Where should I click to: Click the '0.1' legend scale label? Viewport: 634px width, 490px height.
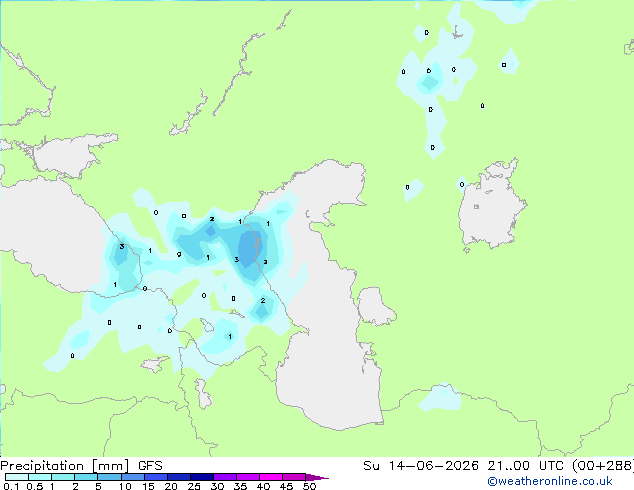click(x=11, y=486)
